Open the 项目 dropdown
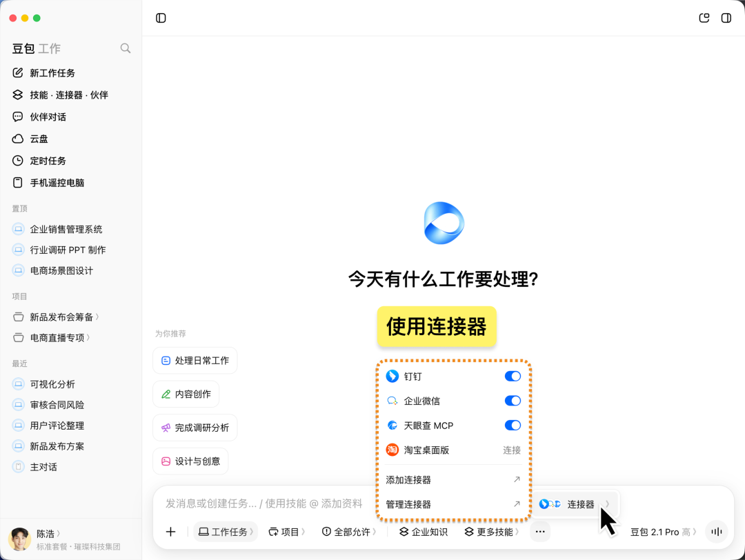Viewport: 745px width, 560px height. coord(286,532)
